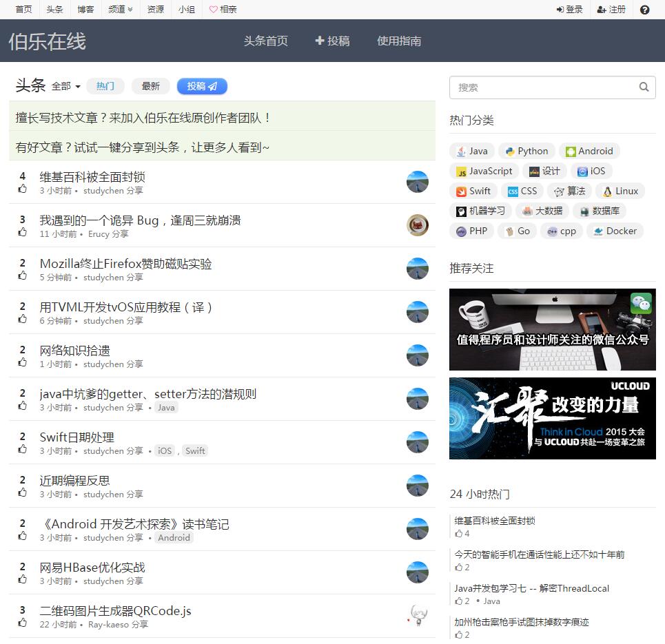665x644 pixels.
Task: Click the search magnifier icon
Action: [644, 87]
